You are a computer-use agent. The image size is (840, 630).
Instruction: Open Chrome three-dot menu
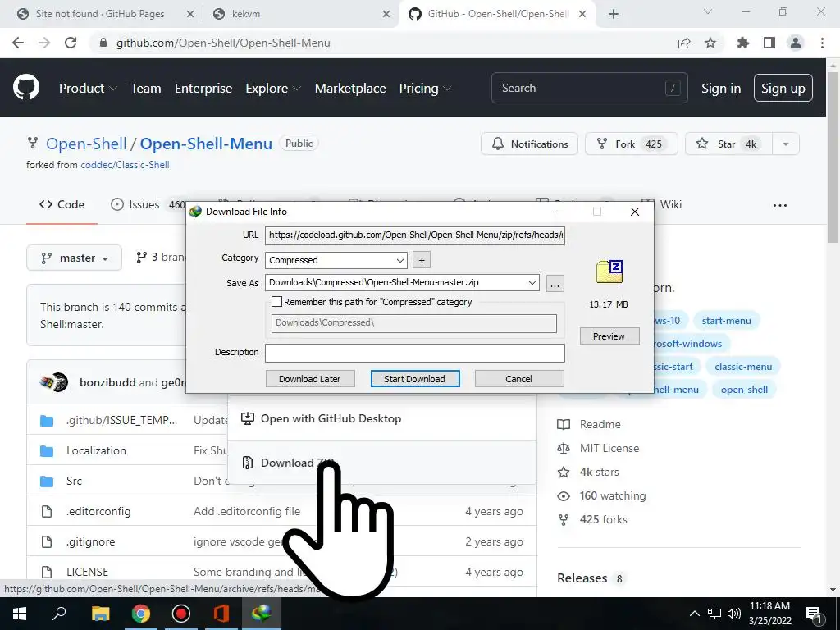point(822,43)
